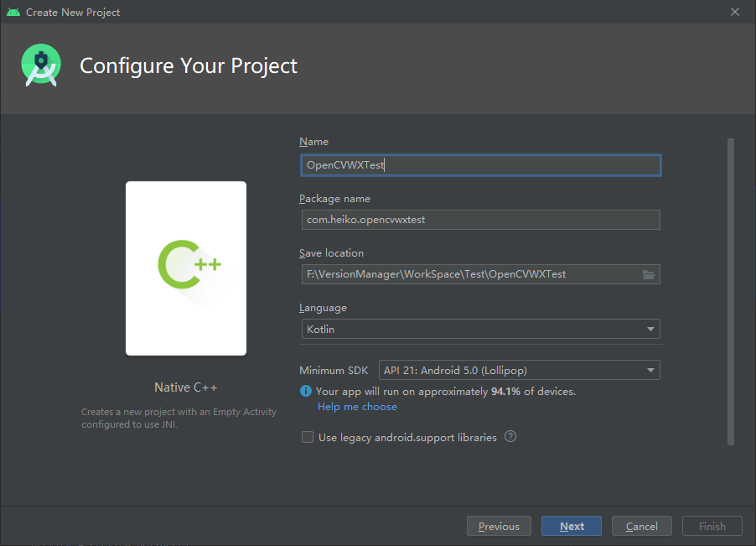This screenshot has height=546, width=756.
Task: Select the API 21 Android 5.0 combo box
Action: [520, 371]
